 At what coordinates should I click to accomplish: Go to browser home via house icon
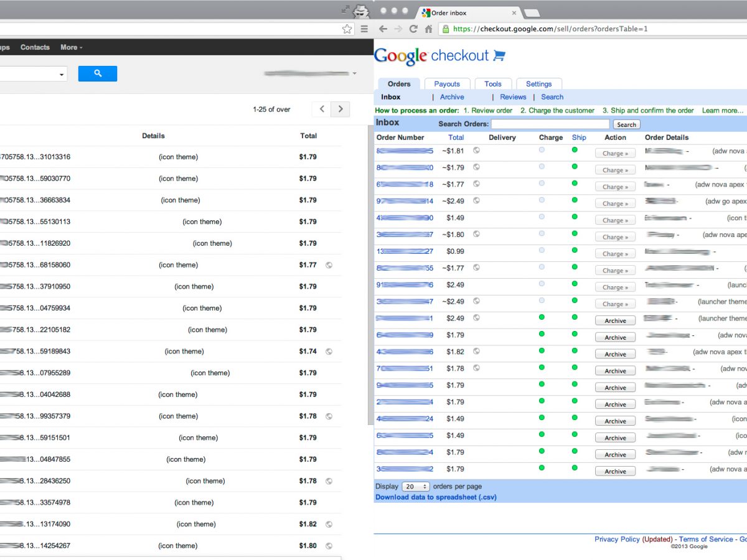pos(428,29)
